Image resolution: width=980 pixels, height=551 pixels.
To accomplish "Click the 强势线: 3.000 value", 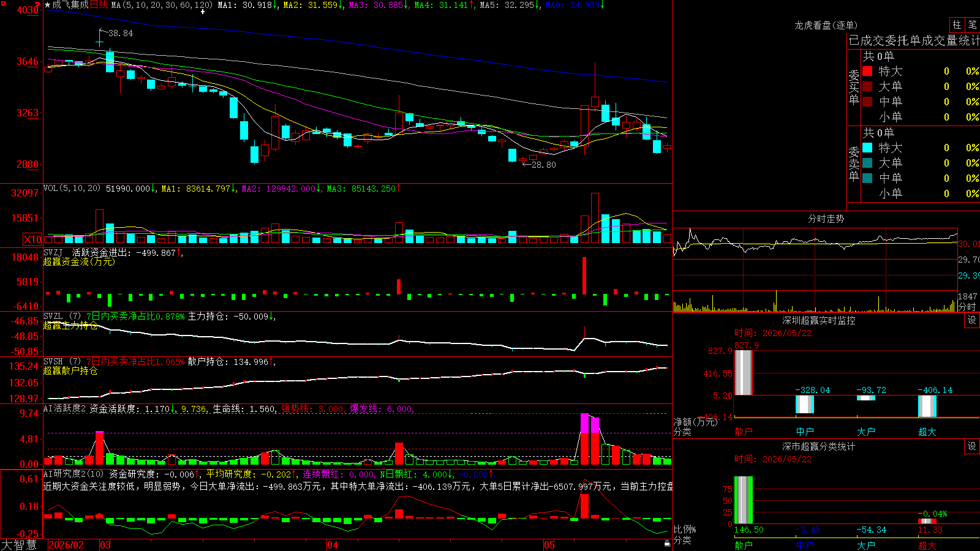I will pos(313,408).
